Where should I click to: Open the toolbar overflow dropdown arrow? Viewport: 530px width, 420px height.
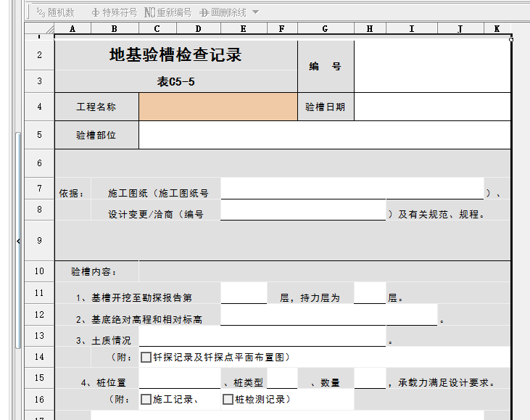(255, 12)
